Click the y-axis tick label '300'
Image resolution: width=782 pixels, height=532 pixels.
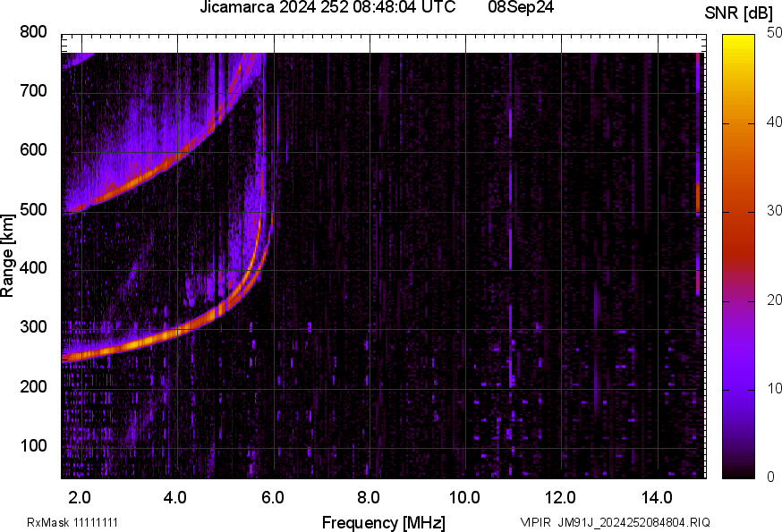(33, 327)
